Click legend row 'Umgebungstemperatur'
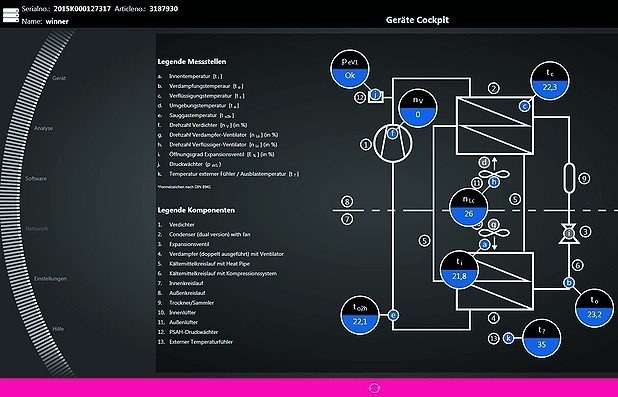 (x=198, y=106)
